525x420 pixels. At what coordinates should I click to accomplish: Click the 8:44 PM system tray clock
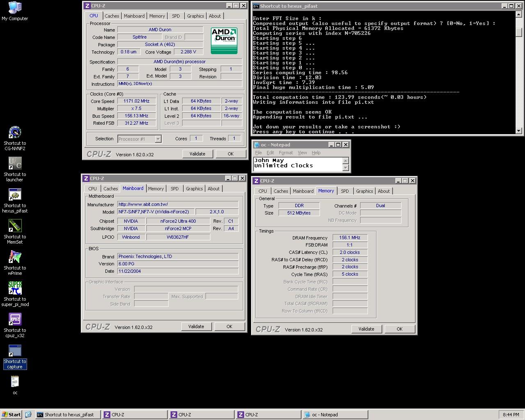[x=511, y=415]
